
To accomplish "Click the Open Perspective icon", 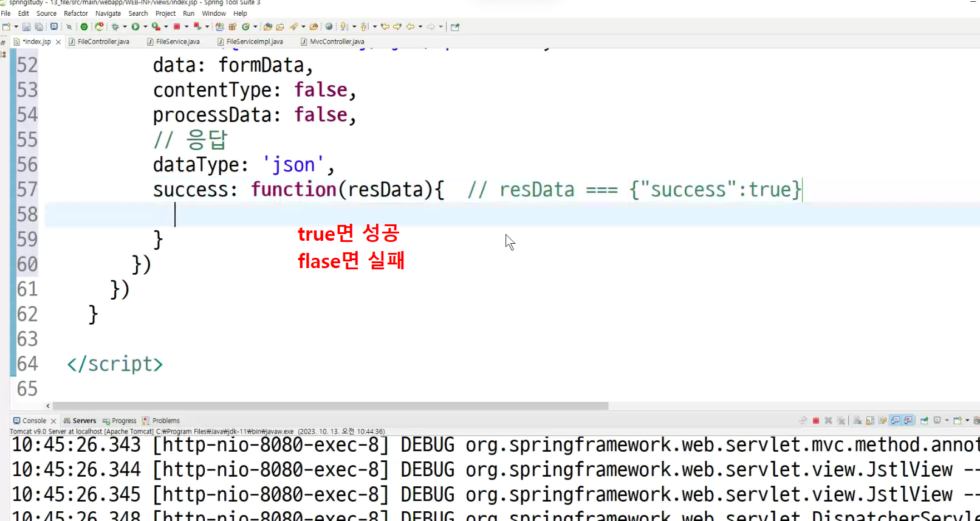I will click(x=455, y=27).
